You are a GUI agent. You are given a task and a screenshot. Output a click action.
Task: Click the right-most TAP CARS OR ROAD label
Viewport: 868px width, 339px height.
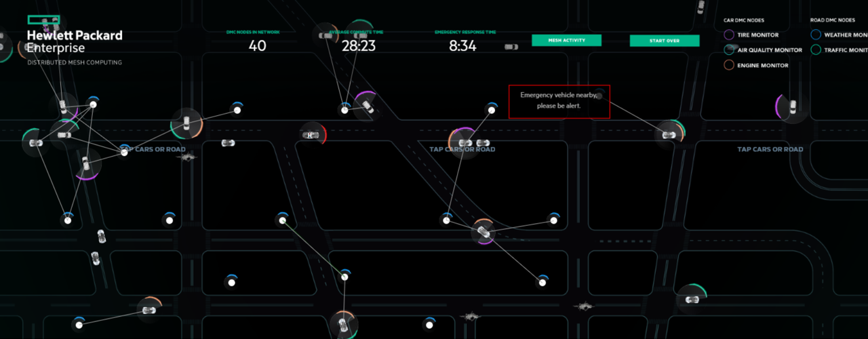(x=770, y=149)
